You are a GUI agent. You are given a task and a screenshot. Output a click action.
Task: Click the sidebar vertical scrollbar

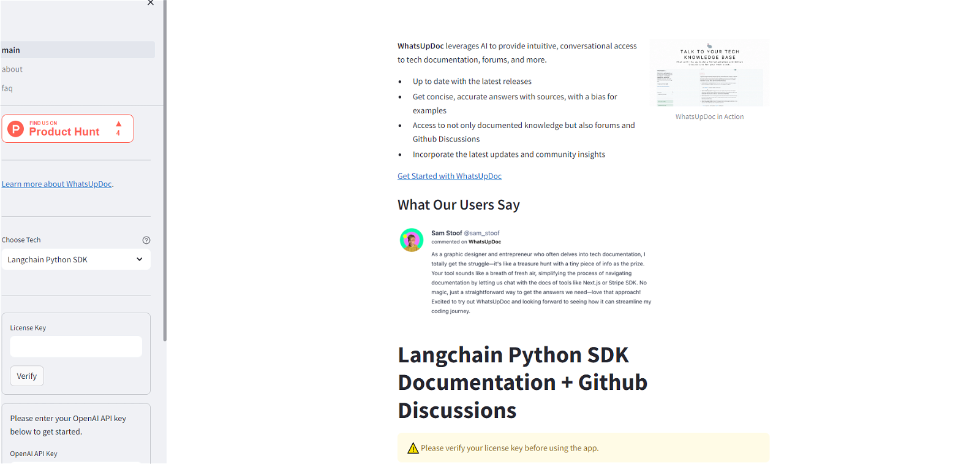pyautogui.click(x=165, y=170)
